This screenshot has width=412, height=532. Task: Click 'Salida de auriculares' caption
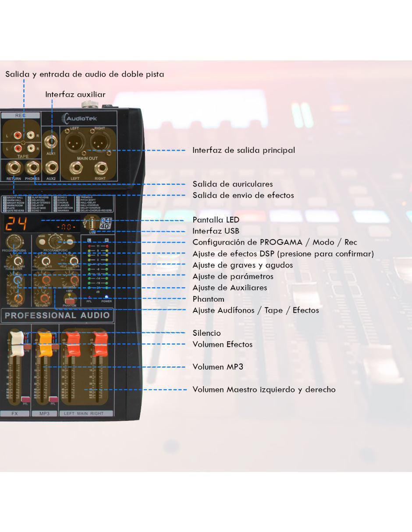(233, 184)
